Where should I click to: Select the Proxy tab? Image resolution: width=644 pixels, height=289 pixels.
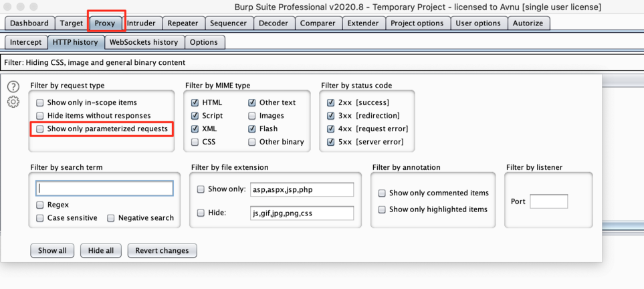(x=105, y=23)
